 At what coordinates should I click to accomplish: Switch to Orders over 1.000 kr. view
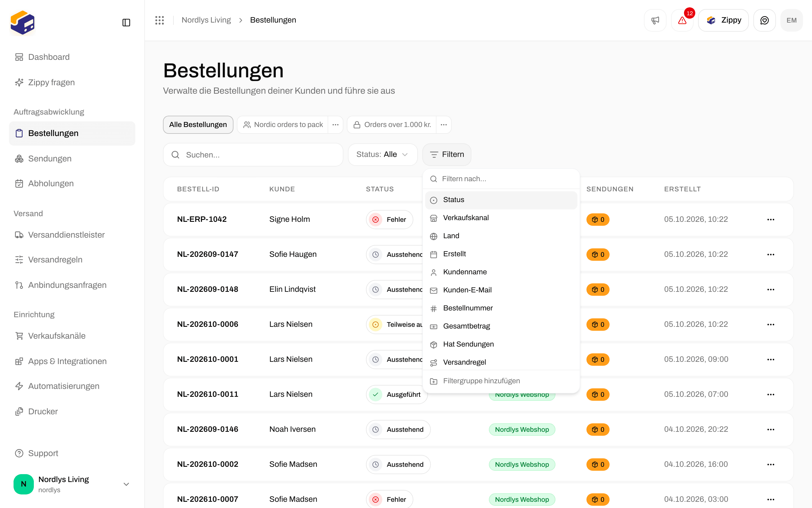tap(392, 125)
